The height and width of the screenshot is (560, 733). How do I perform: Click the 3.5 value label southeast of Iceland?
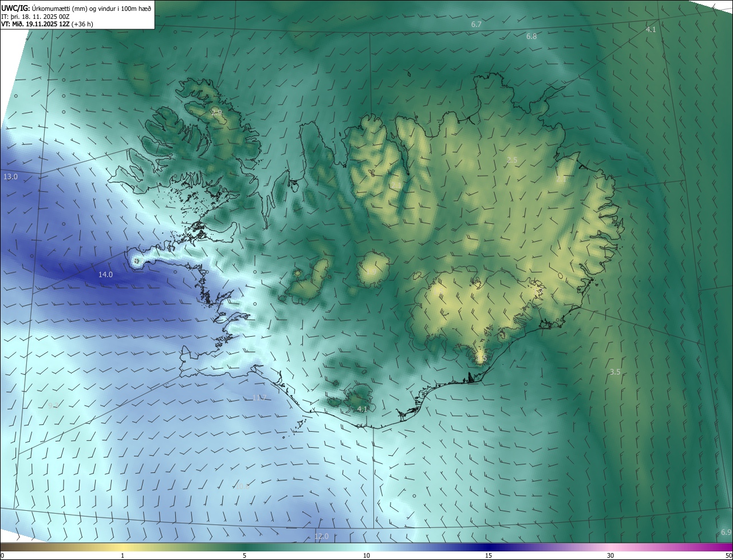[615, 372]
